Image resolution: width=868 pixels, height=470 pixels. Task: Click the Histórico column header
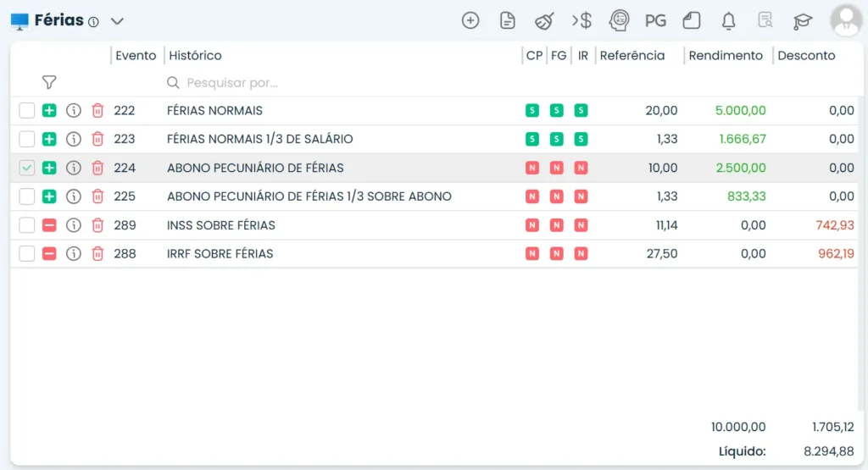(196, 55)
